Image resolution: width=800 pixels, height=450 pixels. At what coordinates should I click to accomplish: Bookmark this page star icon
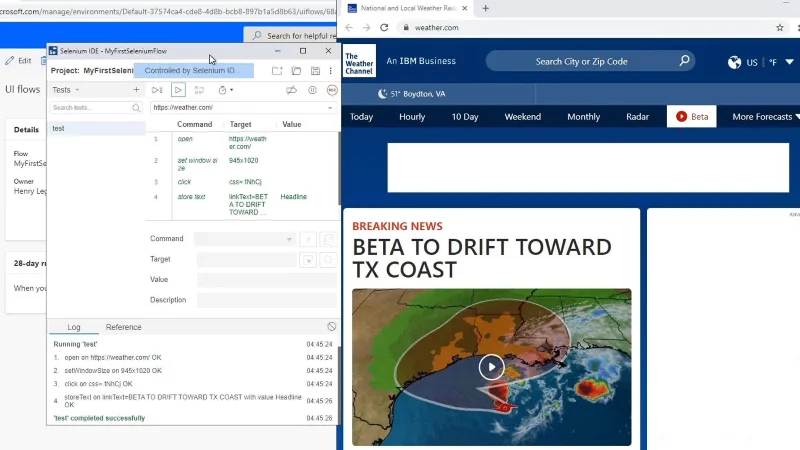780,28
